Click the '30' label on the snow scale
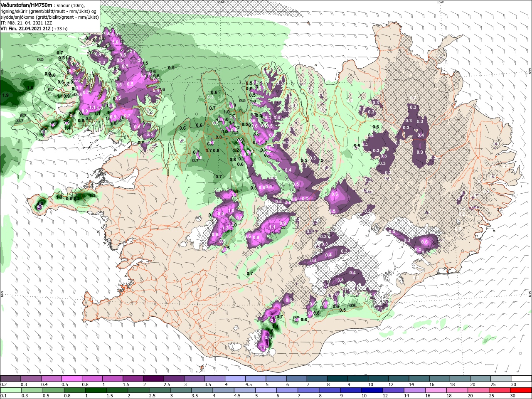Screen dimensions: 532x399 [513, 384]
